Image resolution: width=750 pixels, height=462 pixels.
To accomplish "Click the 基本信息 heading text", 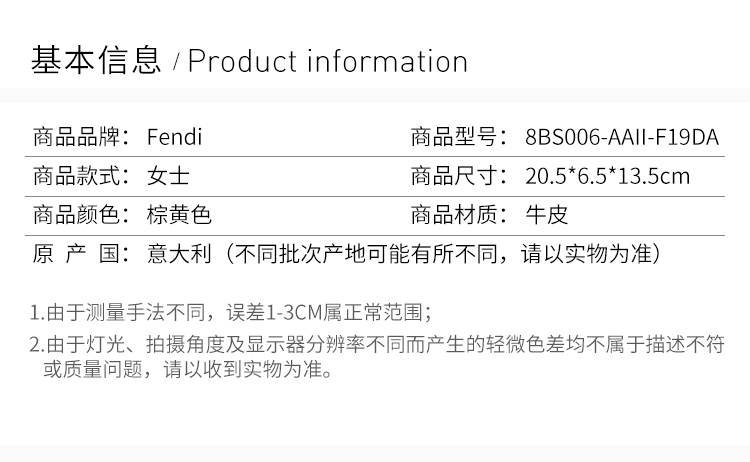I will (96, 61).
